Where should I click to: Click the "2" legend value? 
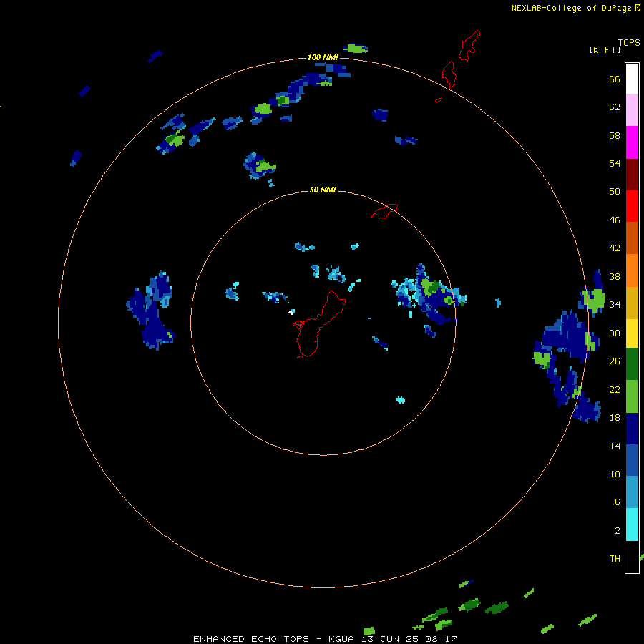point(618,531)
